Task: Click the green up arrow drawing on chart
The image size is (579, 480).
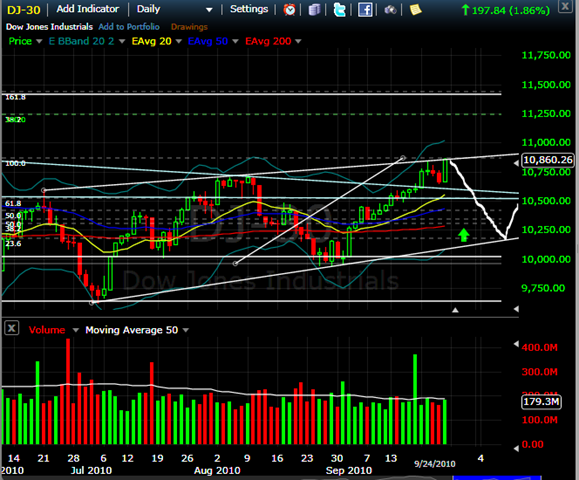Action: 464,235
